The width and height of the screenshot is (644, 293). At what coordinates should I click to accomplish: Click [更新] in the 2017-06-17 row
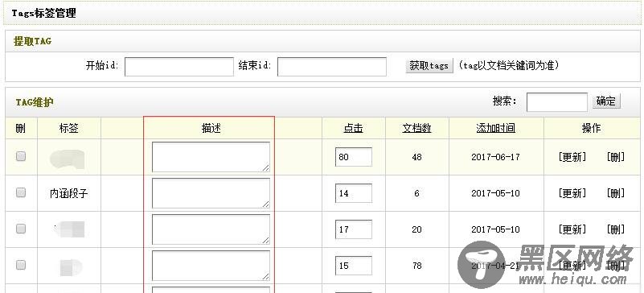pos(572,157)
